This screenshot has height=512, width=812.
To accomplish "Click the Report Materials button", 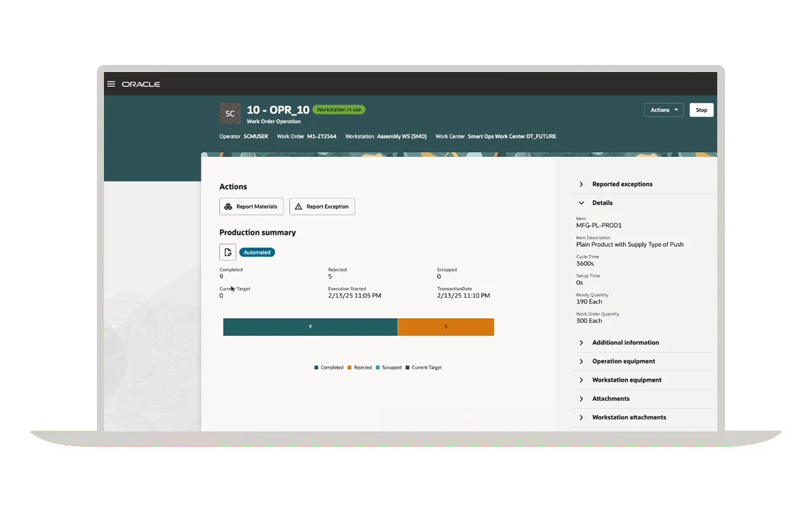I will click(x=251, y=206).
